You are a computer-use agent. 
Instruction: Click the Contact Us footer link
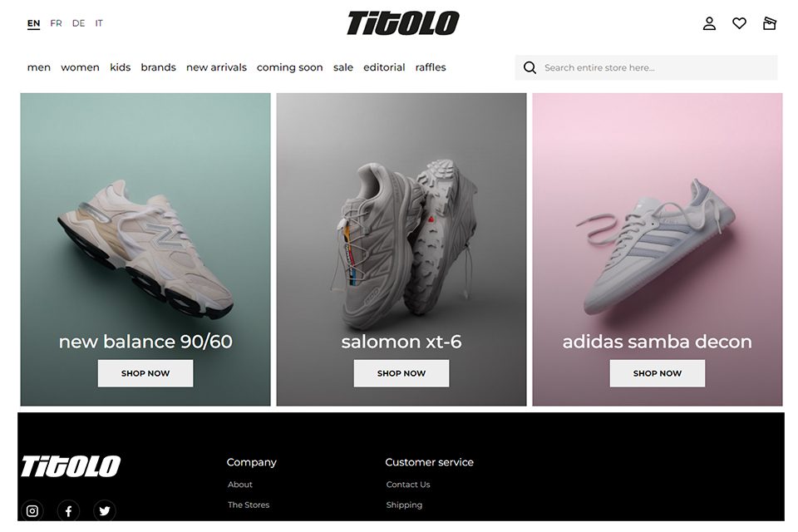[x=407, y=485]
